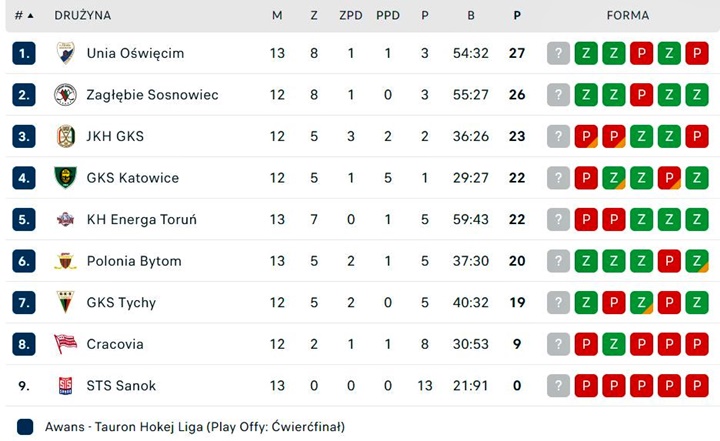Sort by the bold P points header

click(516, 16)
